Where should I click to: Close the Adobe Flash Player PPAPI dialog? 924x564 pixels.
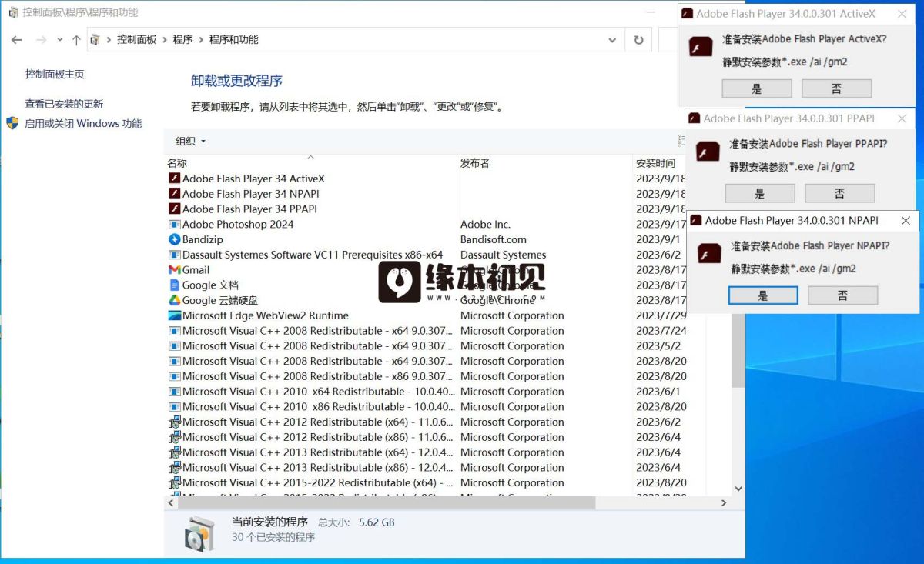coord(902,118)
